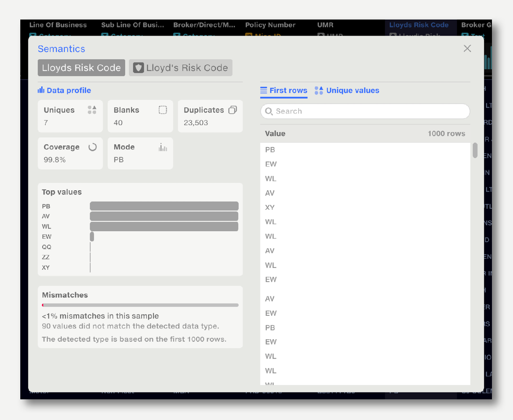Open the Unique values tab
Viewport: 513px width, 420px height.
click(347, 91)
